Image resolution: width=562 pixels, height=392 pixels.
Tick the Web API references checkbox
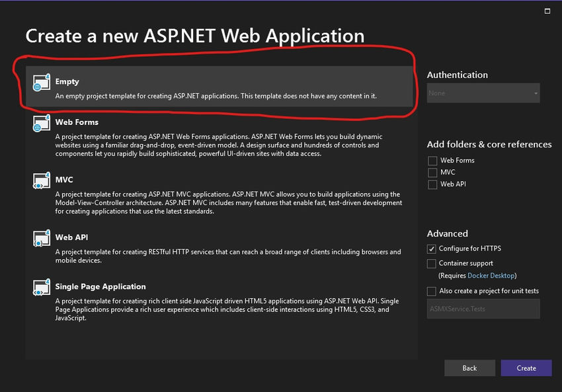pos(432,184)
